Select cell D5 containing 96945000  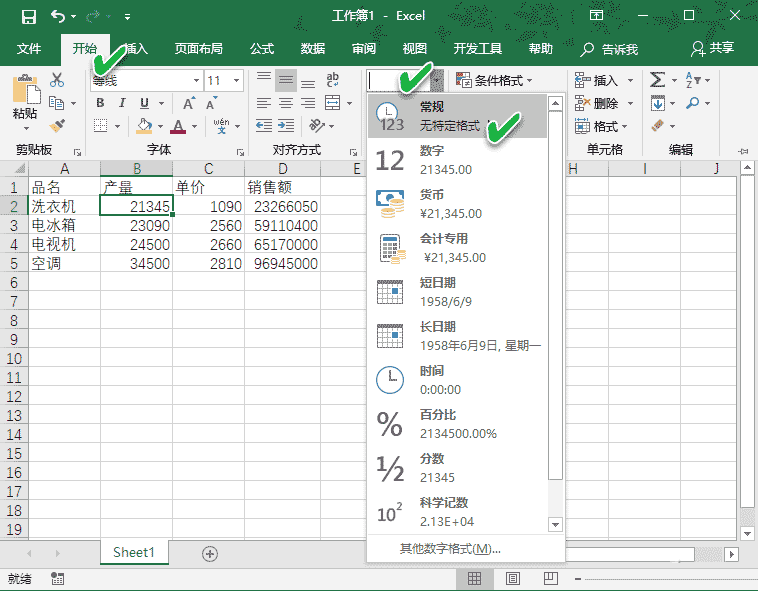[284, 264]
